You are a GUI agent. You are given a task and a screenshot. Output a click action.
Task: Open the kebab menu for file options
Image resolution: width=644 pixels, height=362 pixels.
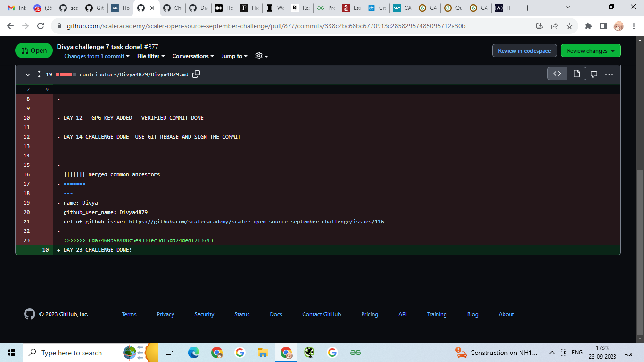pyautogui.click(x=609, y=74)
